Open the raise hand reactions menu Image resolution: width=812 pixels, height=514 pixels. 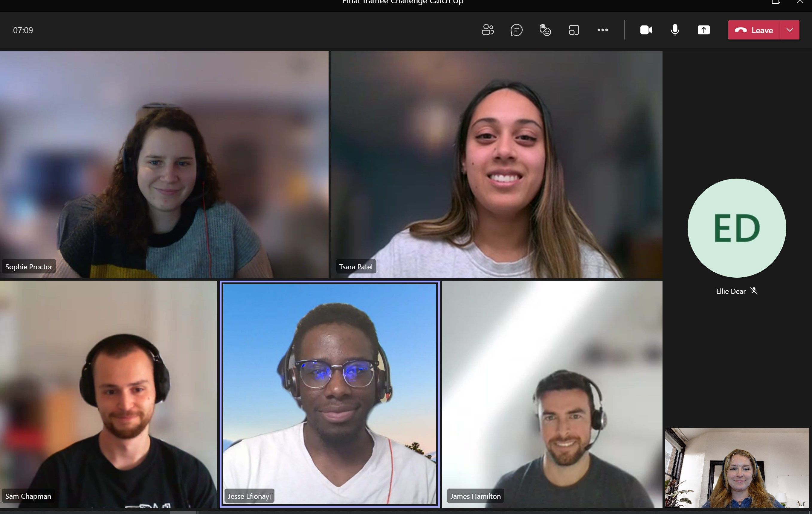point(545,30)
